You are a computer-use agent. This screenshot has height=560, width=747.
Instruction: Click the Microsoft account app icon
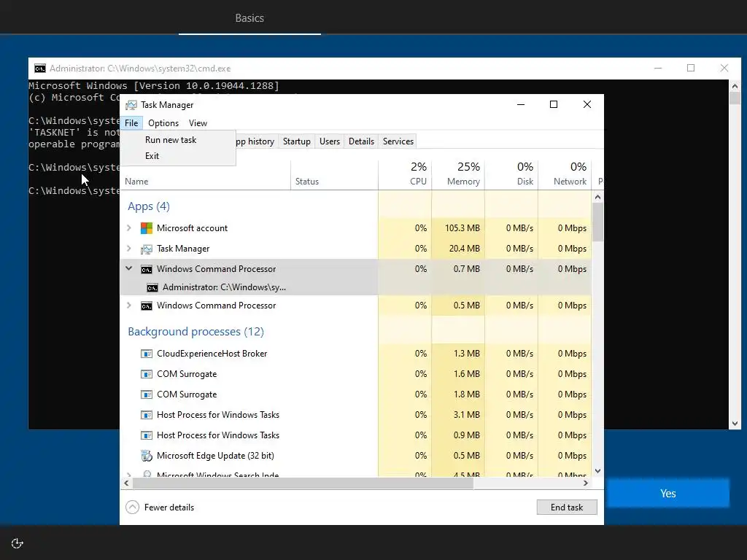[146, 228]
